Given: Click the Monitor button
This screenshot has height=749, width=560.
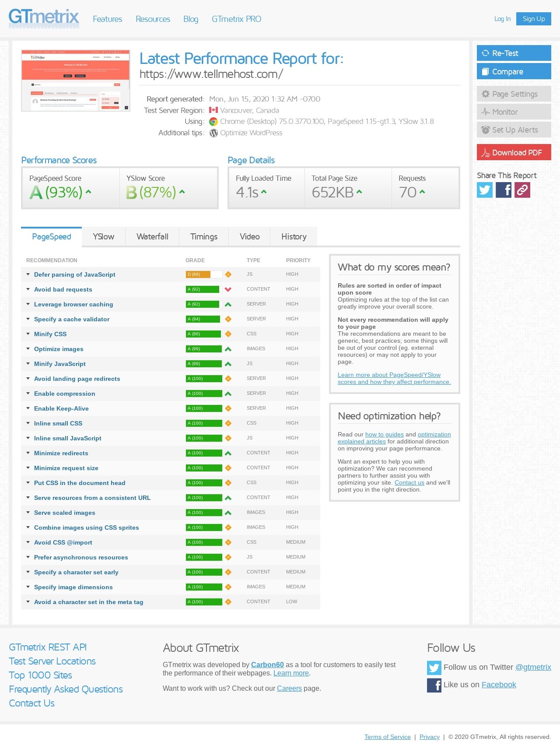Looking at the screenshot, I should [x=514, y=112].
